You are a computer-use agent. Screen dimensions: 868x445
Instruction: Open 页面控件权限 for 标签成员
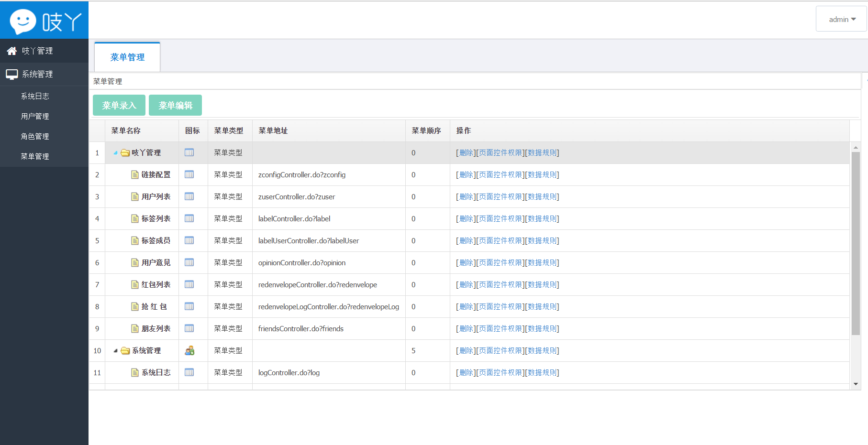(x=501, y=241)
